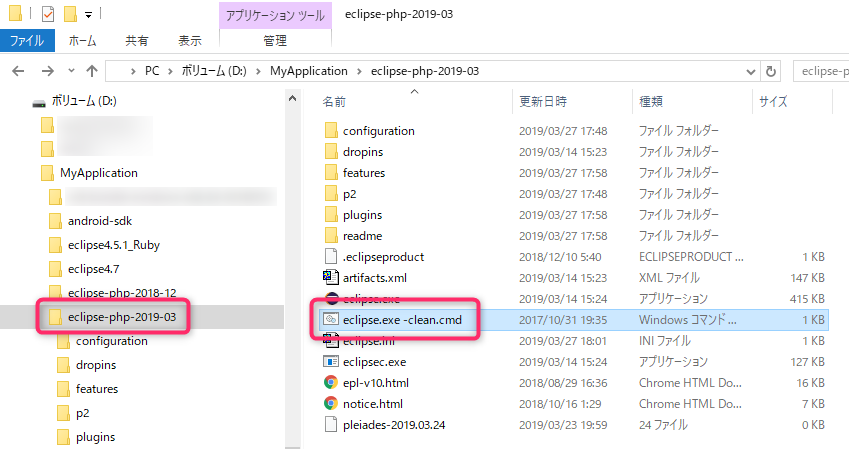Viewport: 849px width, 449px height.
Task: Select features subfolder in navigation tree
Action: tap(97, 389)
